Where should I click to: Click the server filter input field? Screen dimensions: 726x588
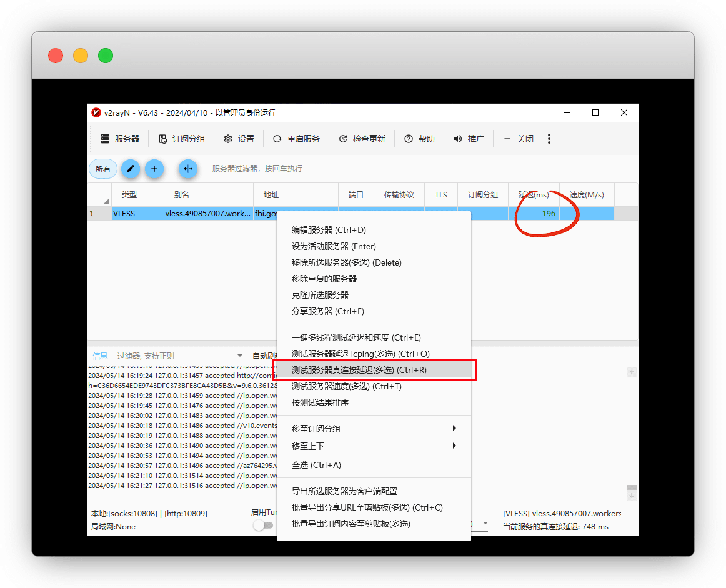pos(274,169)
